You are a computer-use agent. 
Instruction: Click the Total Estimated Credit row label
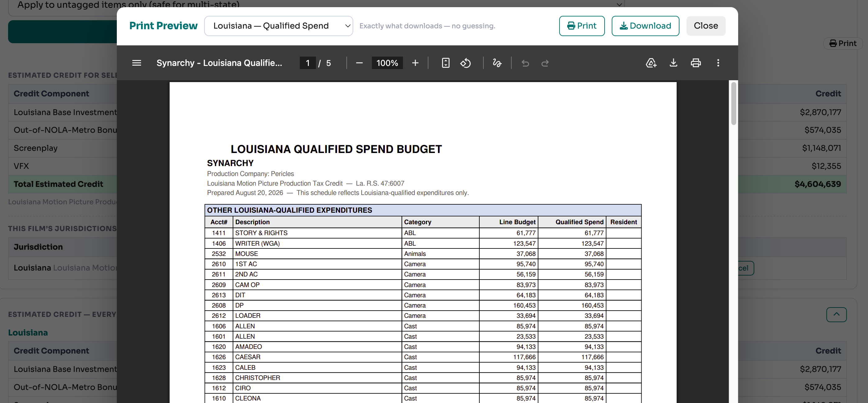[58, 184]
